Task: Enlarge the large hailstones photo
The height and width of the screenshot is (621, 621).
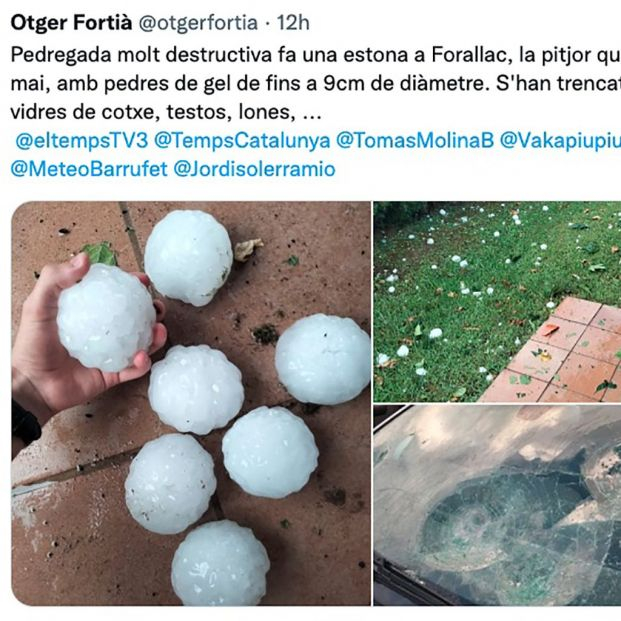Action: point(191,403)
